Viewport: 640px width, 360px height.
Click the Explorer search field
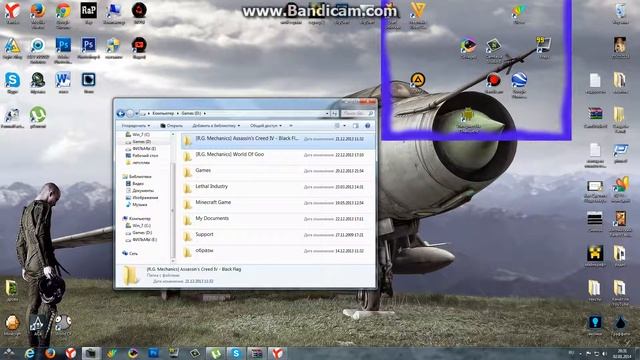(357, 113)
